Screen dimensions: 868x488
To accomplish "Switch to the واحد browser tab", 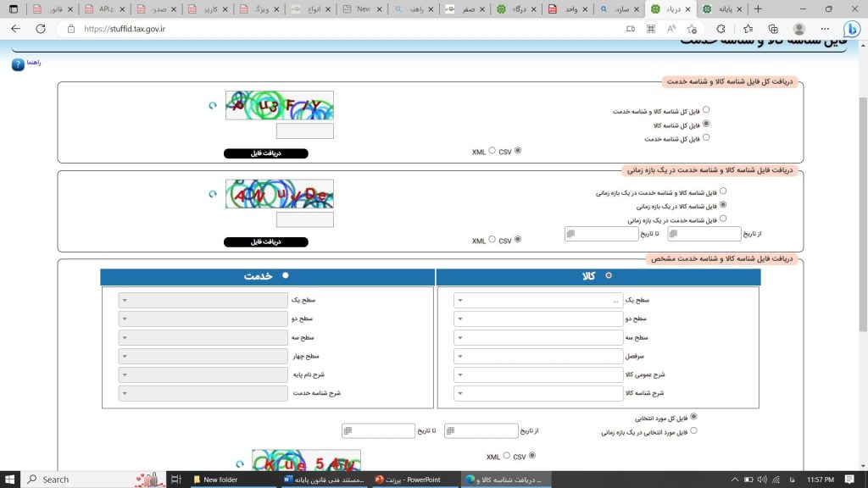I will [569, 8].
